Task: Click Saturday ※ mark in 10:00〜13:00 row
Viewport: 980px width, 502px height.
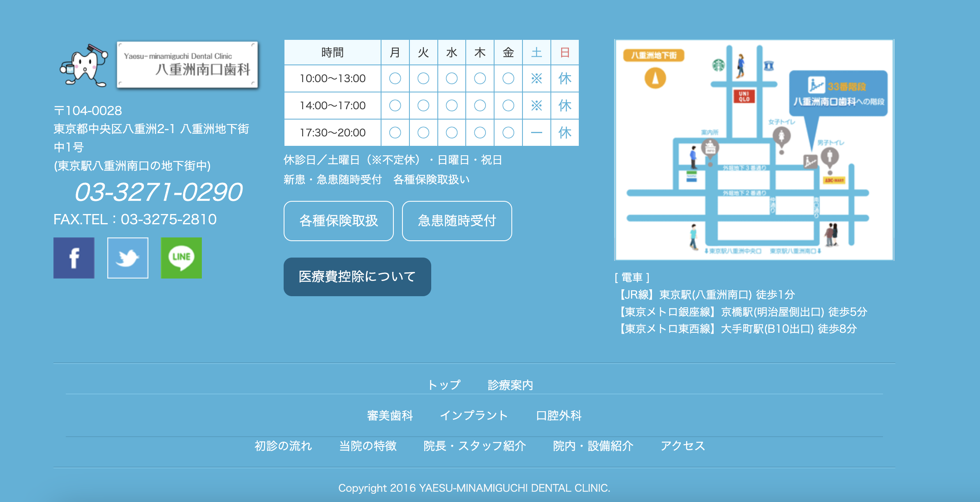Action: (537, 78)
